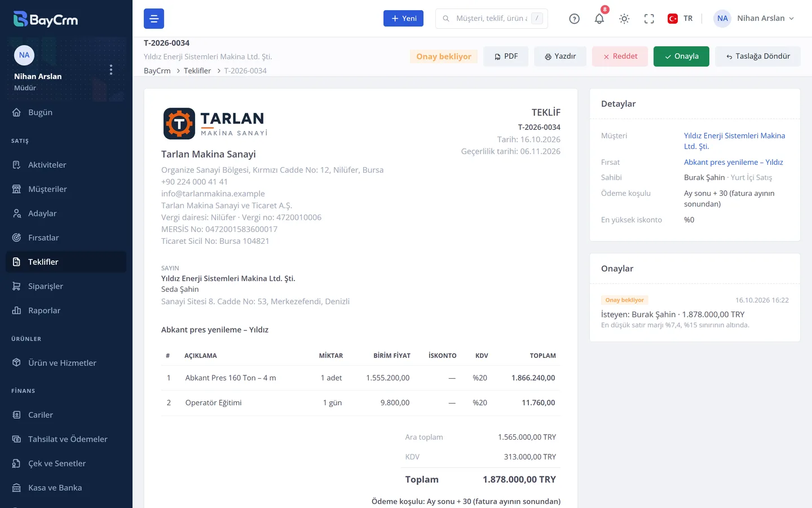Enter fullscreen mode via the expand icon
This screenshot has width=812, height=508.
649,19
